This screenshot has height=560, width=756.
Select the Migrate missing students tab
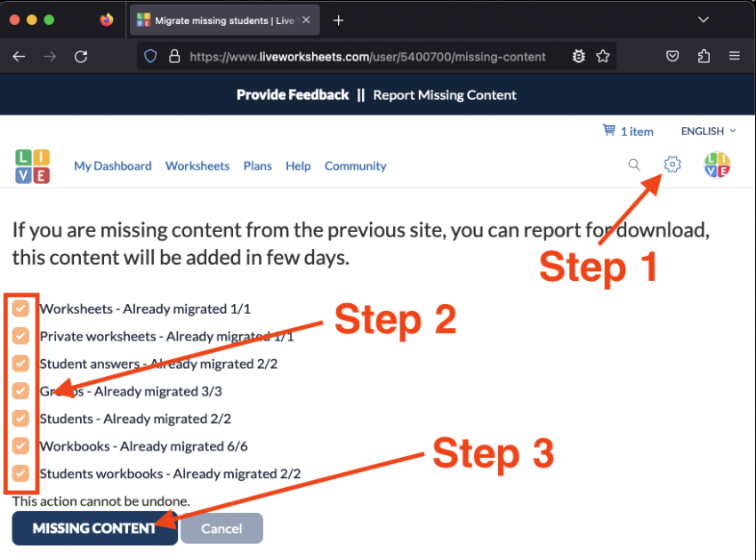[x=225, y=20]
